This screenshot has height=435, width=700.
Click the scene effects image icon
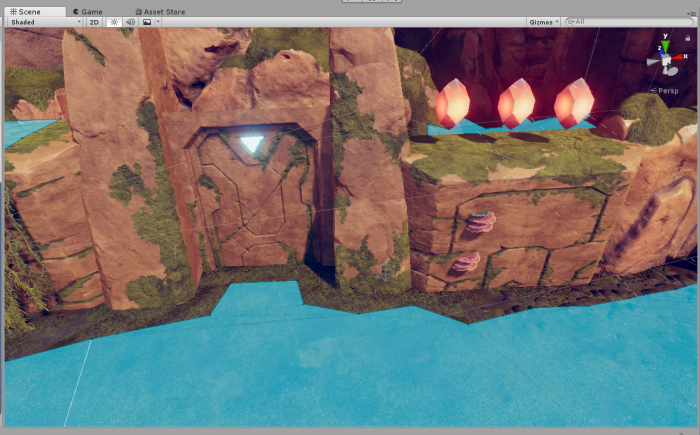pos(146,21)
